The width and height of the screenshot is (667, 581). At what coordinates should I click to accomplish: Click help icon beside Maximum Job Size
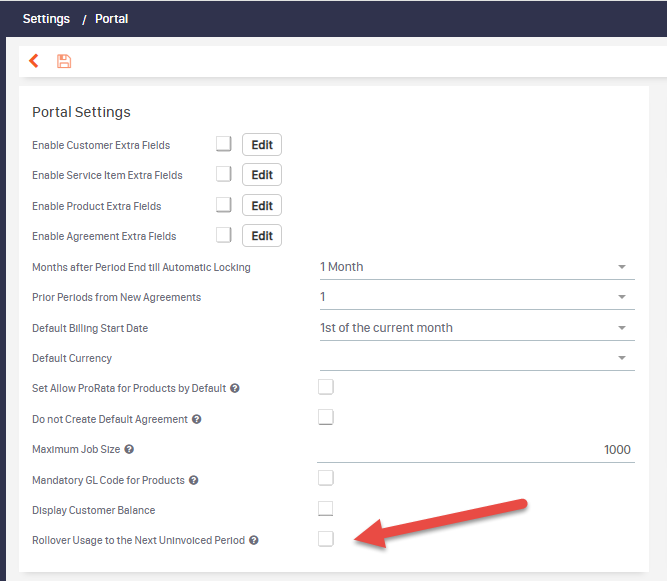coord(129,449)
